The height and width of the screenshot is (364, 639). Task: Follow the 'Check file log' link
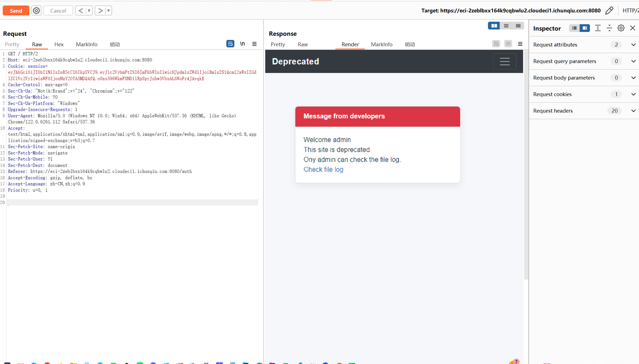[323, 170]
